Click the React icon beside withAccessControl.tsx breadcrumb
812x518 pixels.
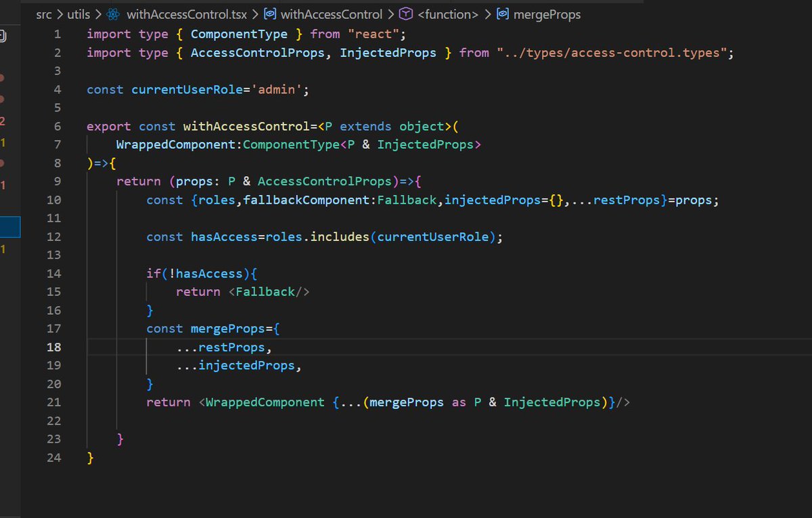(x=113, y=14)
